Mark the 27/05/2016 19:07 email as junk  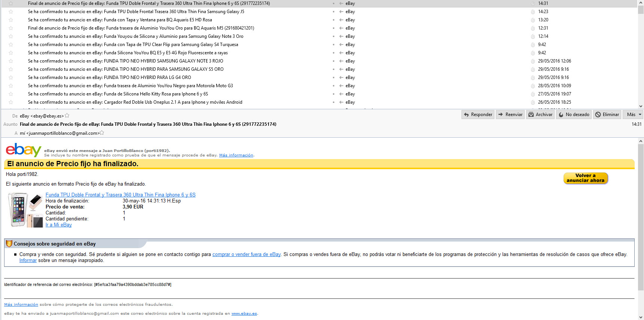click(533, 94)
